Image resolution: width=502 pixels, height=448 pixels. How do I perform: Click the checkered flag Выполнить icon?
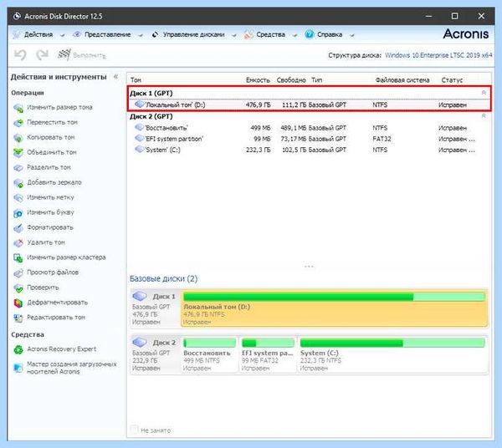(64, 54)
